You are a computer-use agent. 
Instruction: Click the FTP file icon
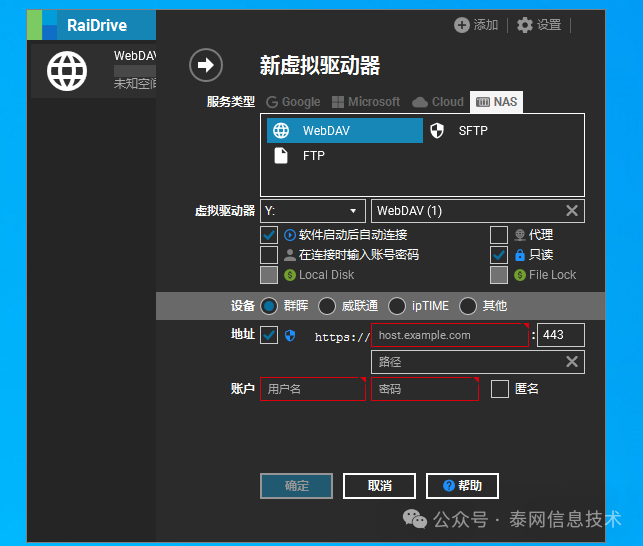coord(281,156)
